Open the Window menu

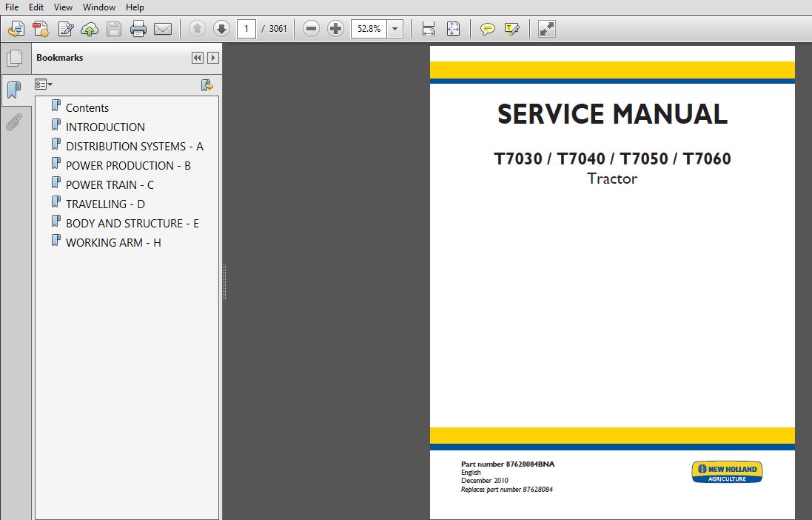[x=99, y=7]
